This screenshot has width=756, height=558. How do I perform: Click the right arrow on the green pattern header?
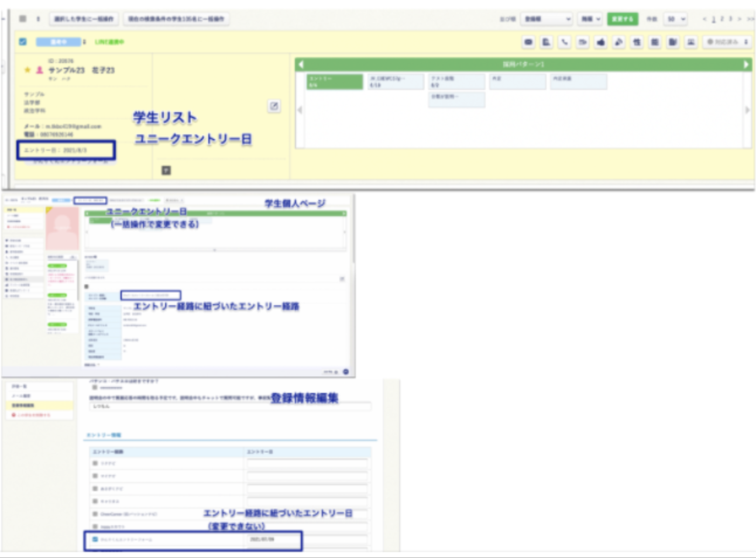point(746,64)
